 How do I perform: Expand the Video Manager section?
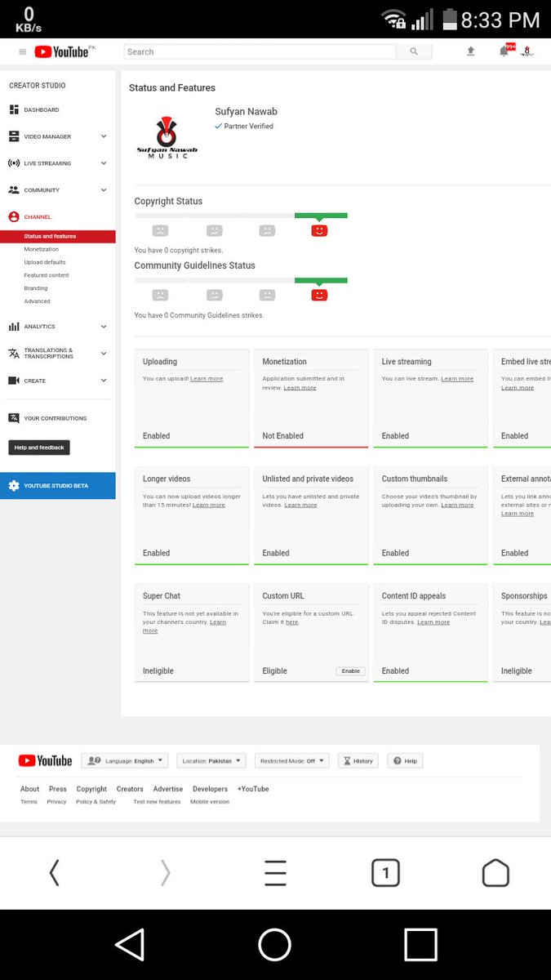click(x=104, y=136)
